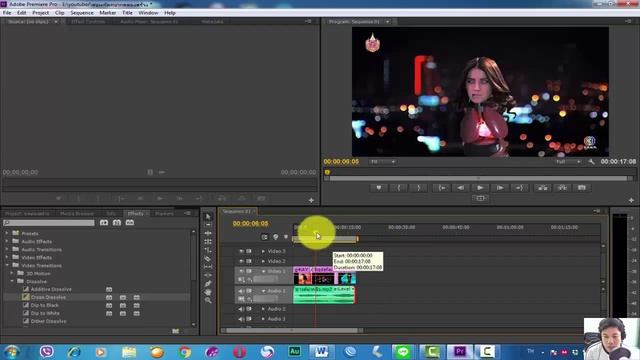Click the Extract button in Program monitor

tap(562, 188)
